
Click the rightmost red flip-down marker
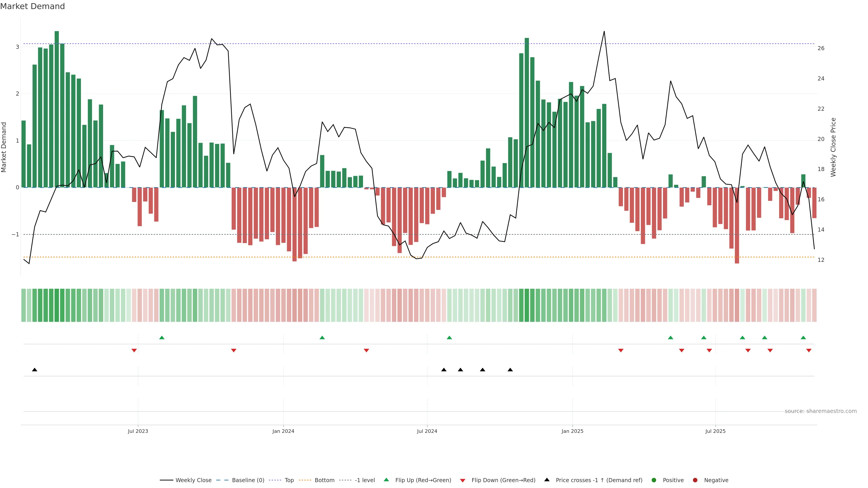809,351
